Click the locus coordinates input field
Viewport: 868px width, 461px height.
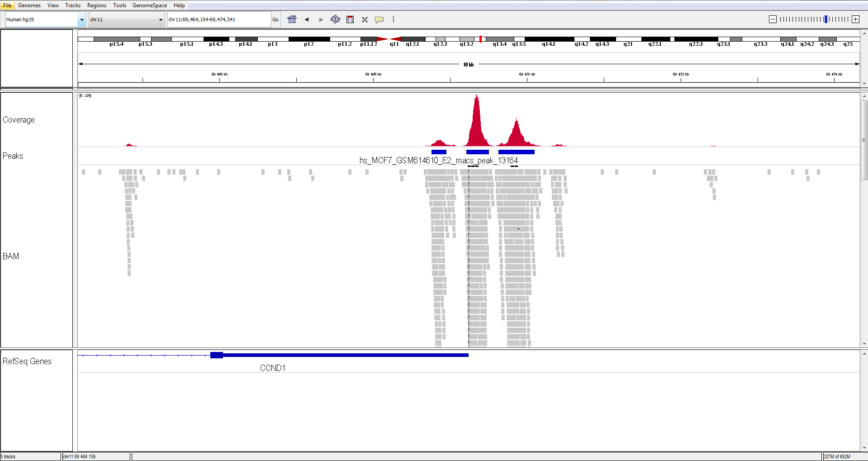(218, 19)
